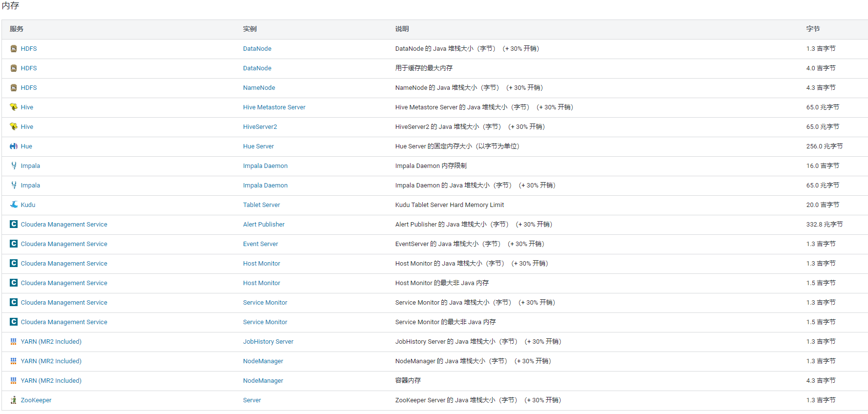Screen dimensions: 868x414
Task: Open the HDFS service link in the DataNode Java heap row
Action: (x=29, y=49)
